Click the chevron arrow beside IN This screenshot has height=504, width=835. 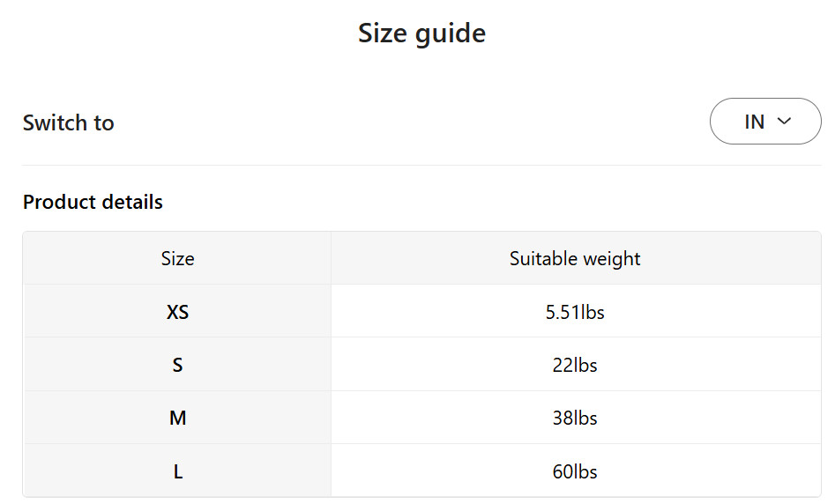pyautogui.click(x=785, y=122)
